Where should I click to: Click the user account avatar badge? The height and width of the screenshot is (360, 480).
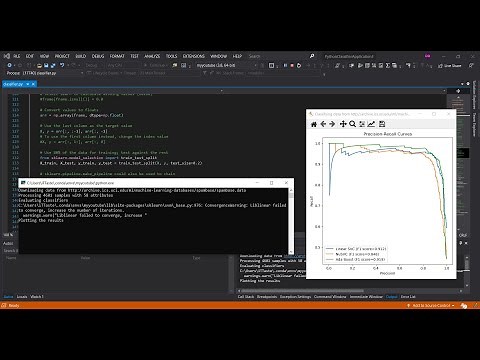point(428,56)
